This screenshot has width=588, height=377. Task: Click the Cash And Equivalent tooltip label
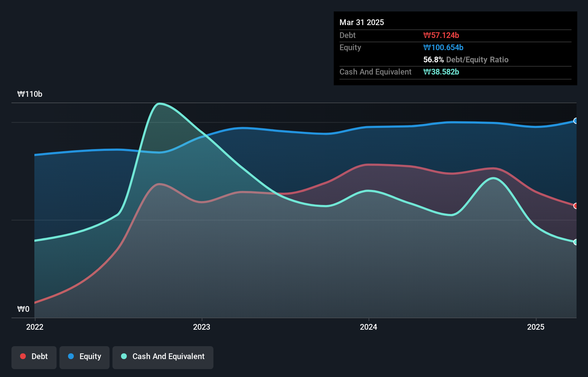coord(375,72)
